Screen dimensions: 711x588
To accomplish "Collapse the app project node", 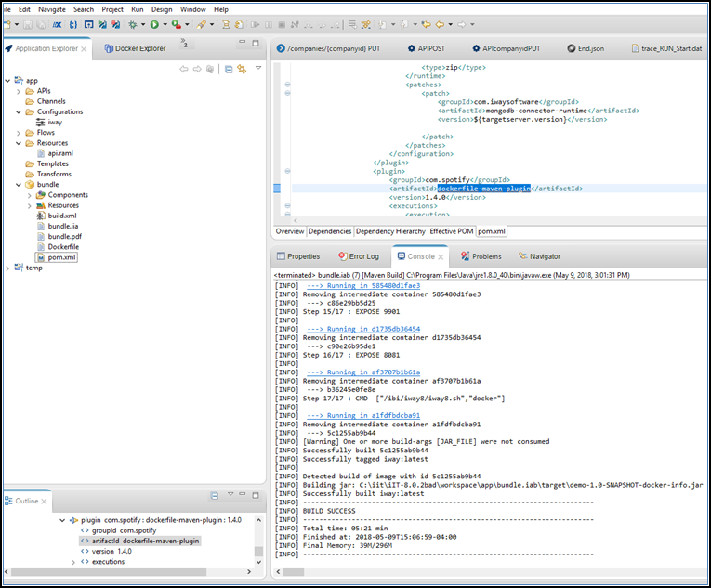I will tap(7, 80).
